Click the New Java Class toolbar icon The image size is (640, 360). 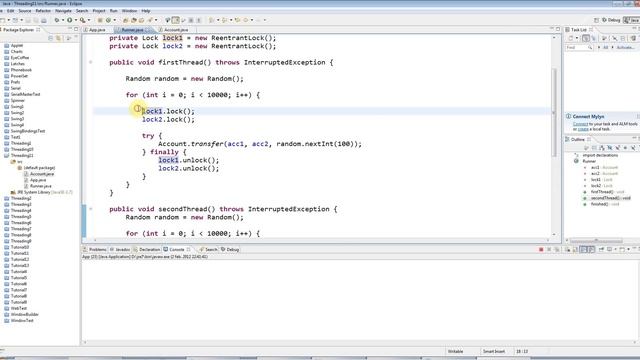(109, 20)
